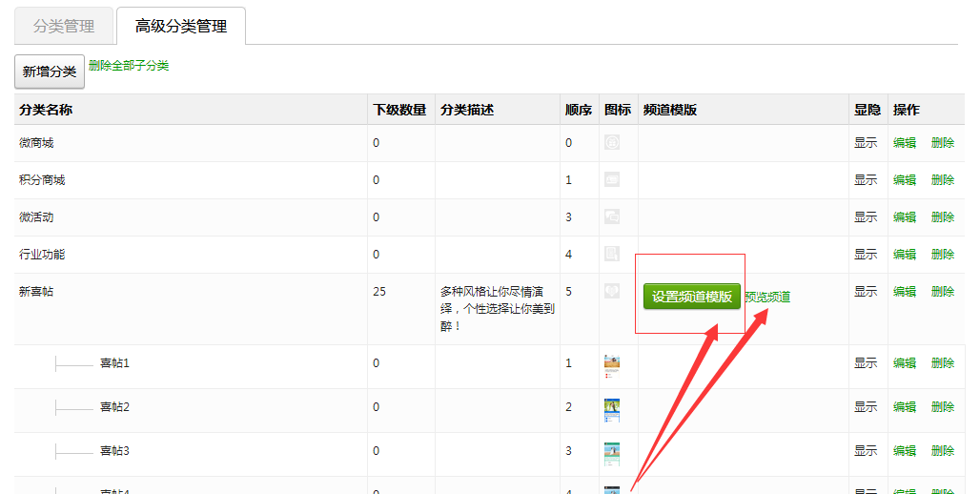980x494 pixels.
Task: Click the 积分商城 row icon
Action: pyautogui.click(x=612, y=179)
